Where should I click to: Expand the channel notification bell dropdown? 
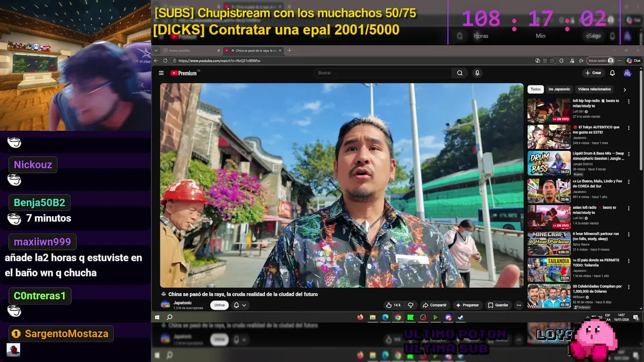pos(240,305)
